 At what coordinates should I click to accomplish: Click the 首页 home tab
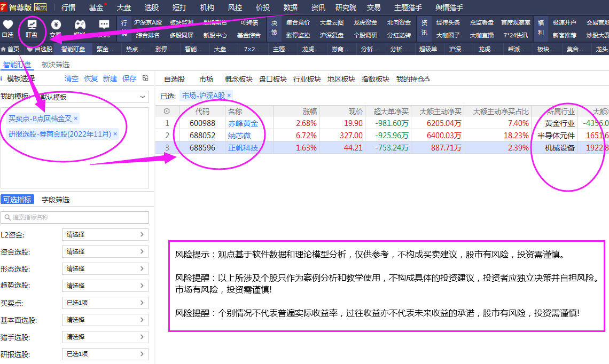pyautogui.click(x=10, y=49)
